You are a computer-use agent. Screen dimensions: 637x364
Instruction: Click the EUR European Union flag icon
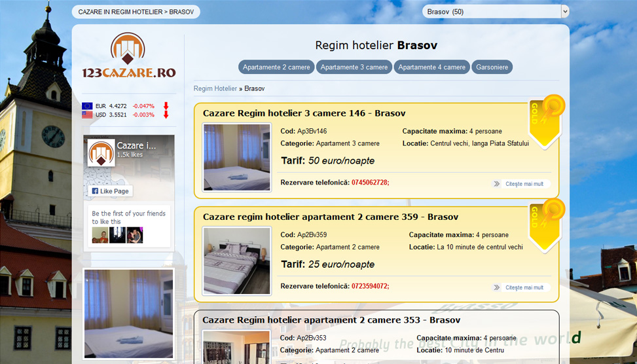(x=87, y=106)
